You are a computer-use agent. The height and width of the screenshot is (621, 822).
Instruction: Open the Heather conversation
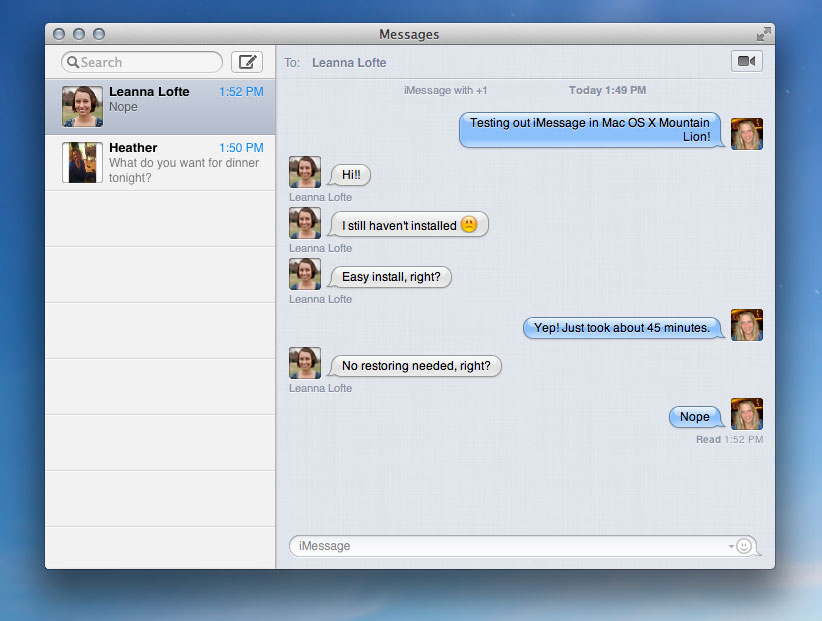(160, 162)
